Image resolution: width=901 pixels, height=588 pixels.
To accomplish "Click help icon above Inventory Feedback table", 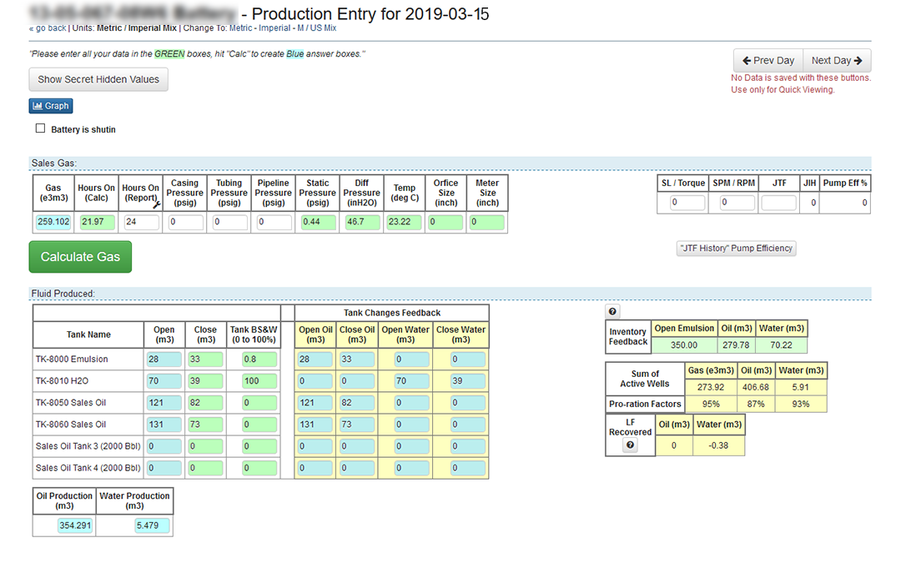I will [612, 311].
